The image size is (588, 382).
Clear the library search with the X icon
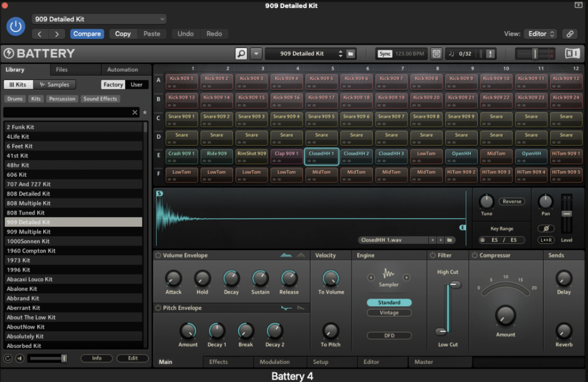(x=135, y=112)
